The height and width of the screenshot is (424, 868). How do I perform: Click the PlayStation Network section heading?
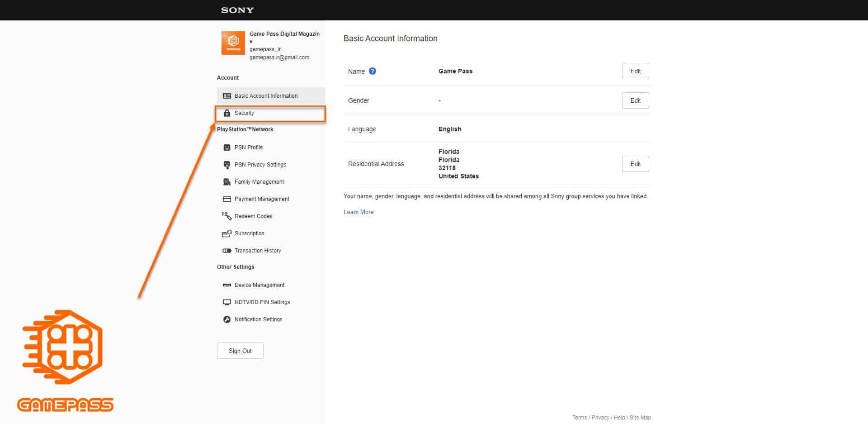245,129
